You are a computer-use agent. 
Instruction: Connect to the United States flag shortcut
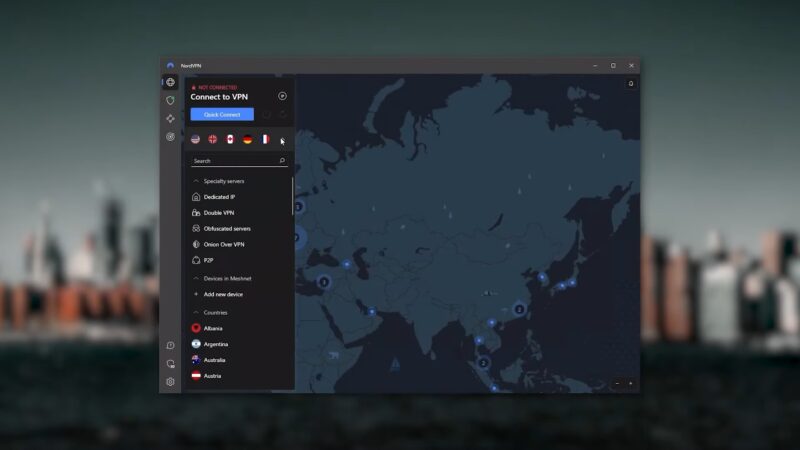pyautogui.click(x=195, y=139)
